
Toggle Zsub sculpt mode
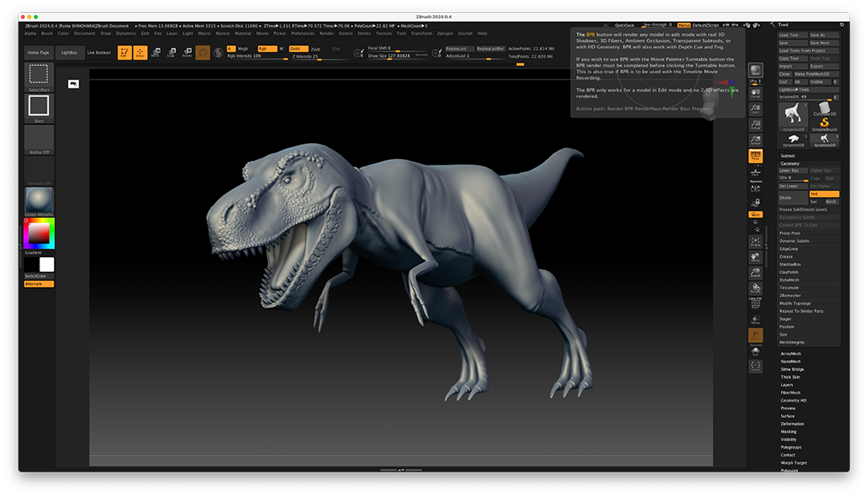click(316, 49)
